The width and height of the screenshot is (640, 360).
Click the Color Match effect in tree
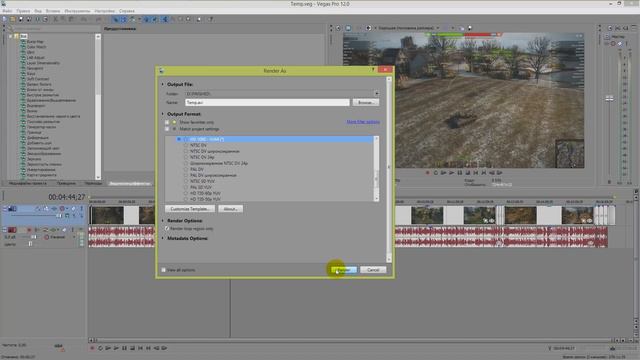[x=36, y=47]
